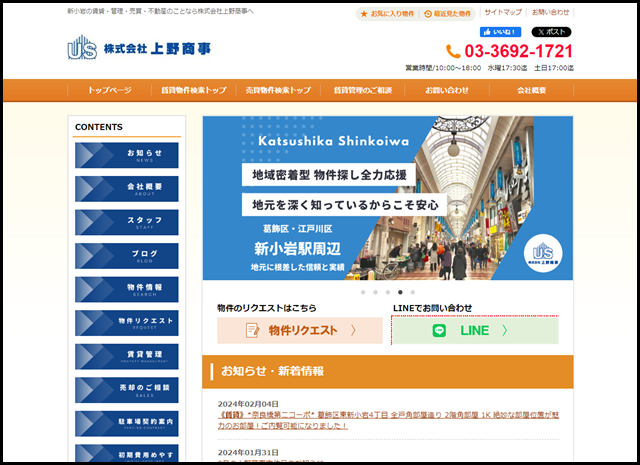The image size is (640, 465).
Task: Click the Katsushika Shinkoiwa banner image
Action: tap(388, 198)
